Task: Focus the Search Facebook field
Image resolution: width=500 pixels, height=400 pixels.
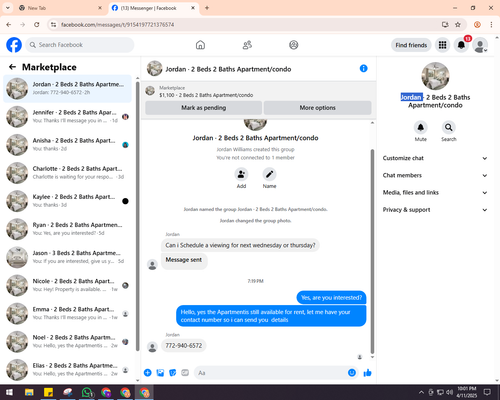Action: tap(80, 45)
